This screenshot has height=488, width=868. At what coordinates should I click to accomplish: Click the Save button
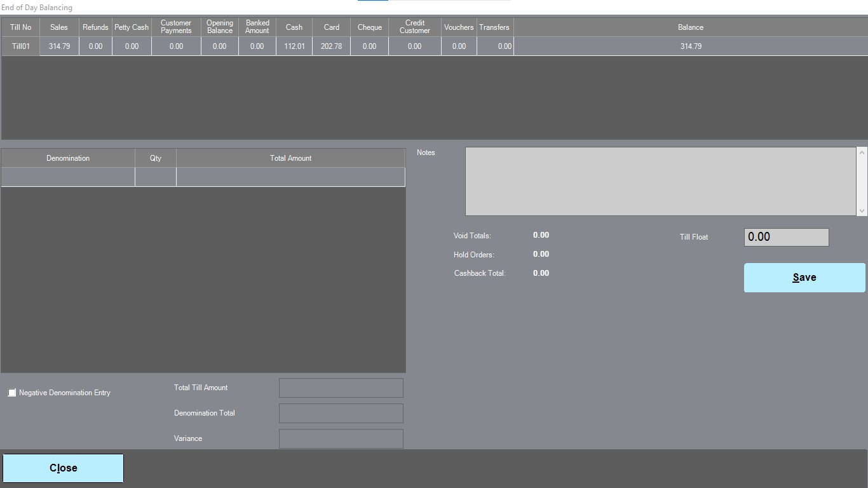804,278
